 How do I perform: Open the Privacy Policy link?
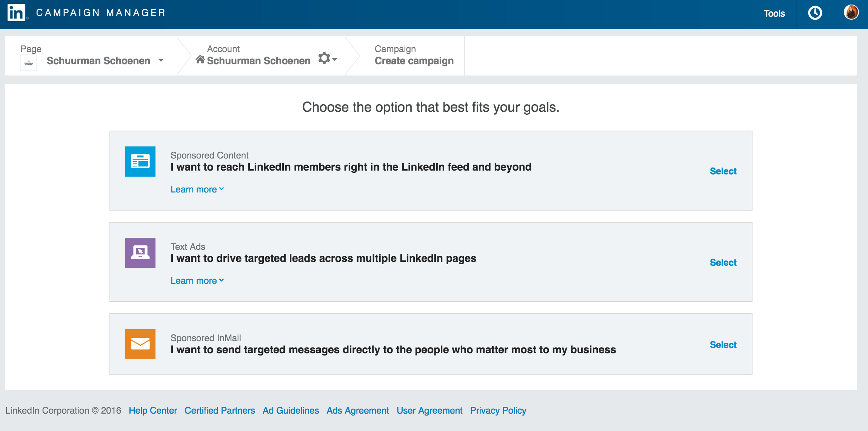point(498,411)
